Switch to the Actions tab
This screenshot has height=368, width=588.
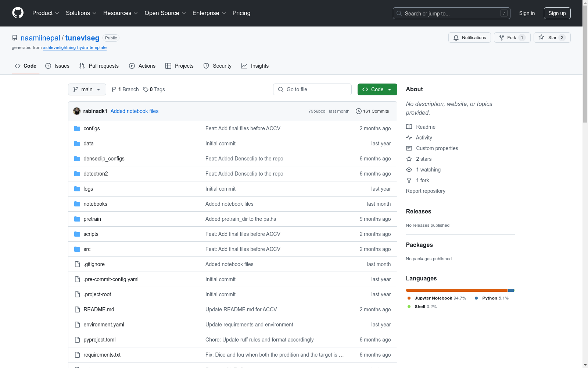point(142,66)
